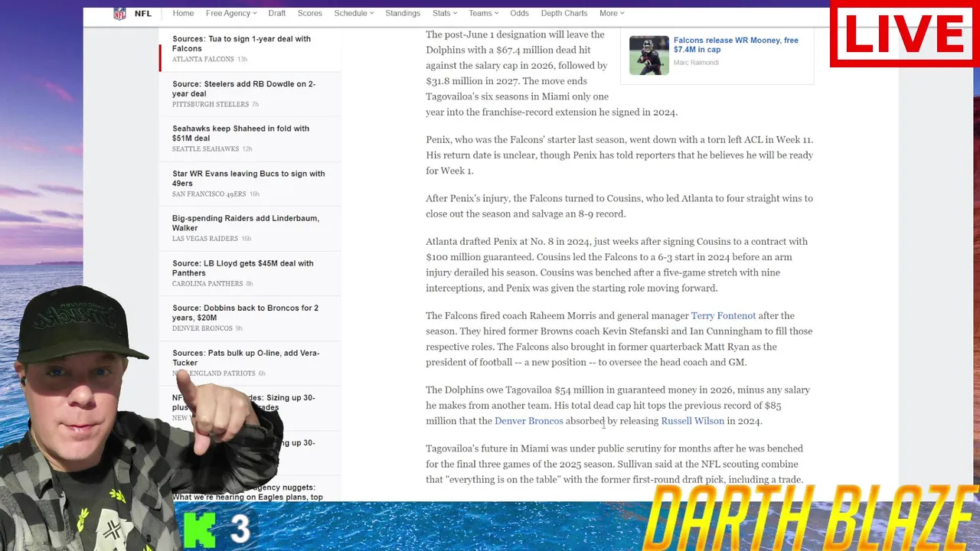The height and width of the screenshot is (551, 980).
Task: Open 'Pats bulk up O-line' headline
Action: coord(246,357)
